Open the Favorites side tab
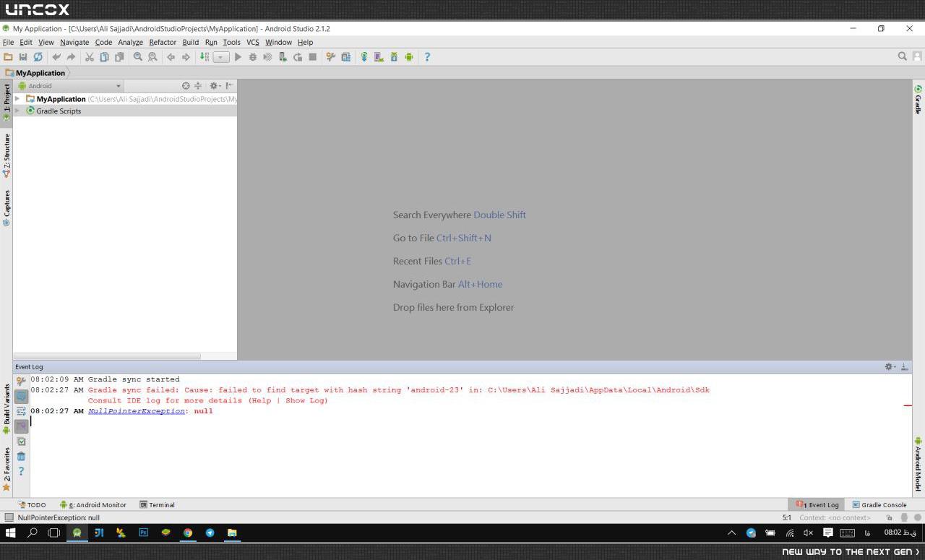This screenshot has height=560, width=925. 7,469
